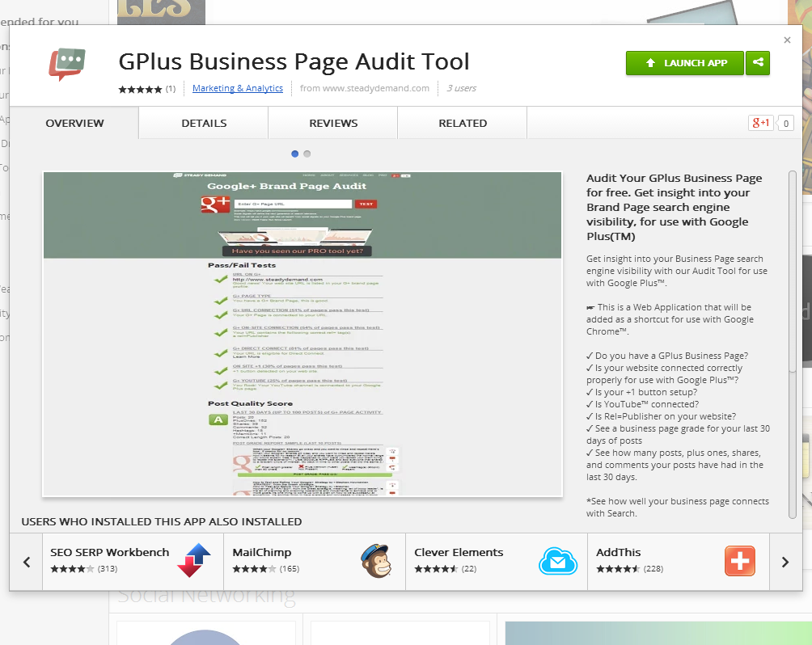Image resolution: width=812 pixels, height=645 pixels.
Task: Click the description panel scrollbar
Action: [x=793, y=344]
